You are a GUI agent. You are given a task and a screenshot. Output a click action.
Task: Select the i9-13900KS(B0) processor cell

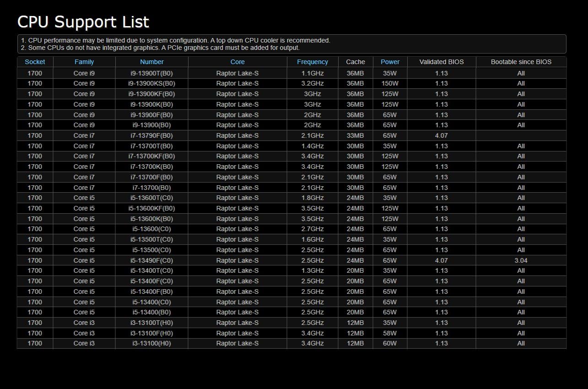[151, 83]
